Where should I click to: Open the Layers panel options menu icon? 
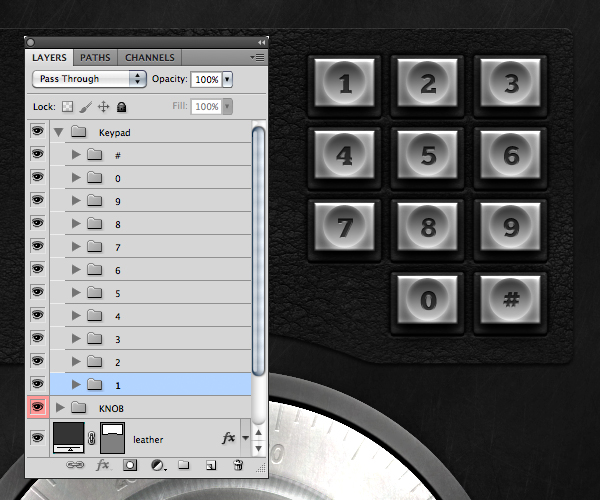(257, 57)
